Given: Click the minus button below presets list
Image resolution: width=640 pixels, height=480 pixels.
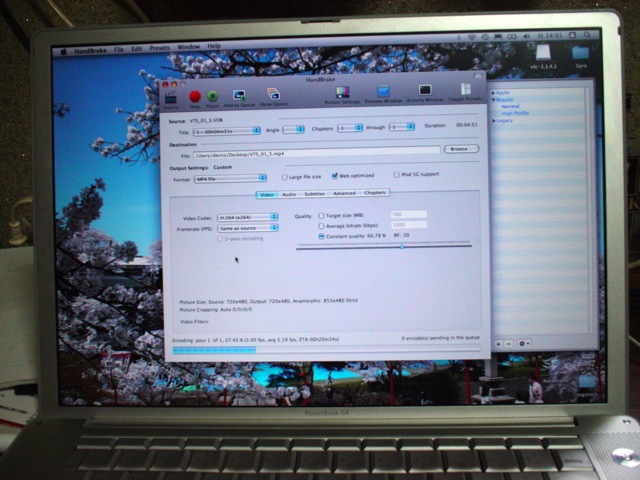Looking at the screenshot, I should [x=508, y=344].
